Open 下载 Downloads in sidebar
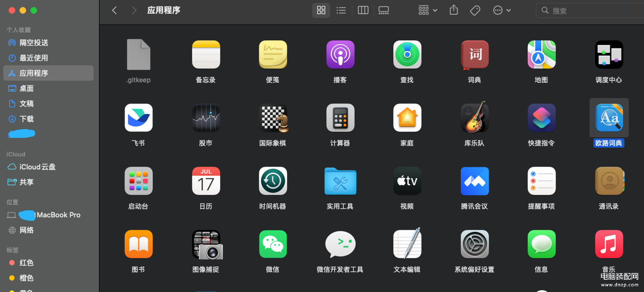 (x=48, y=119)
